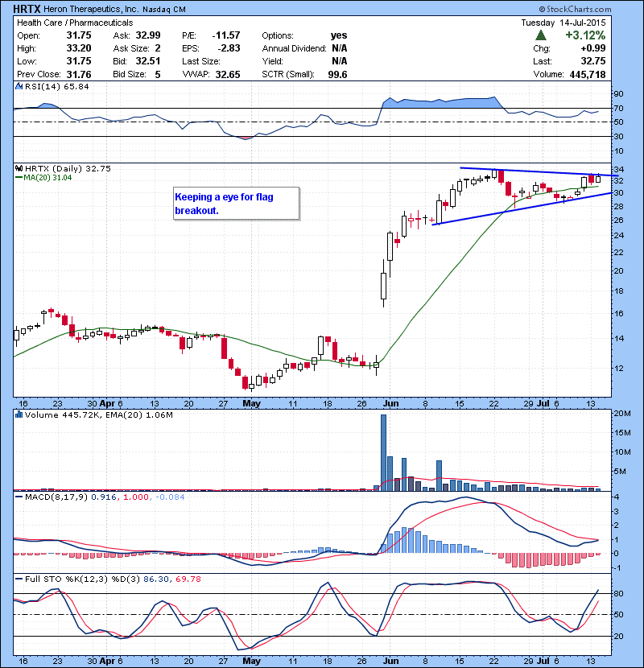Click the Volume 445,718 value
This screenshot has width=644, height=668.
pyautogui.click(x=588, y=74)
